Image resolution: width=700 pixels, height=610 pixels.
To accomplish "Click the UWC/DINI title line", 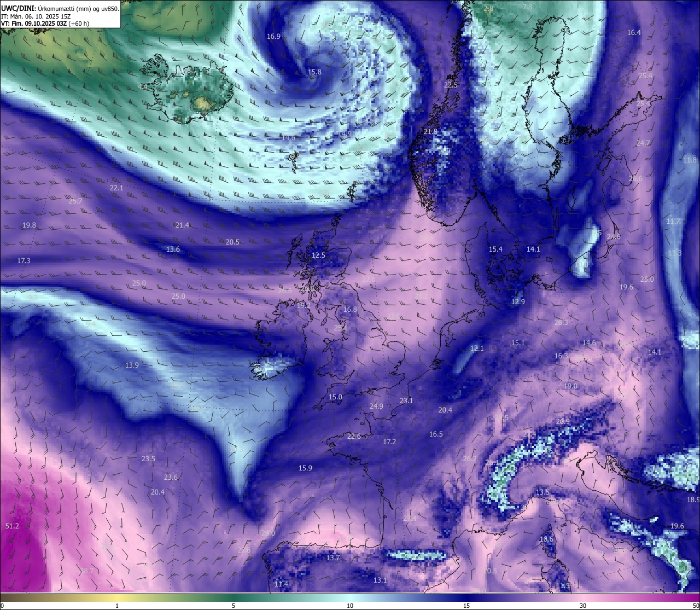I will pyautogui.click(x=60, y=8).
